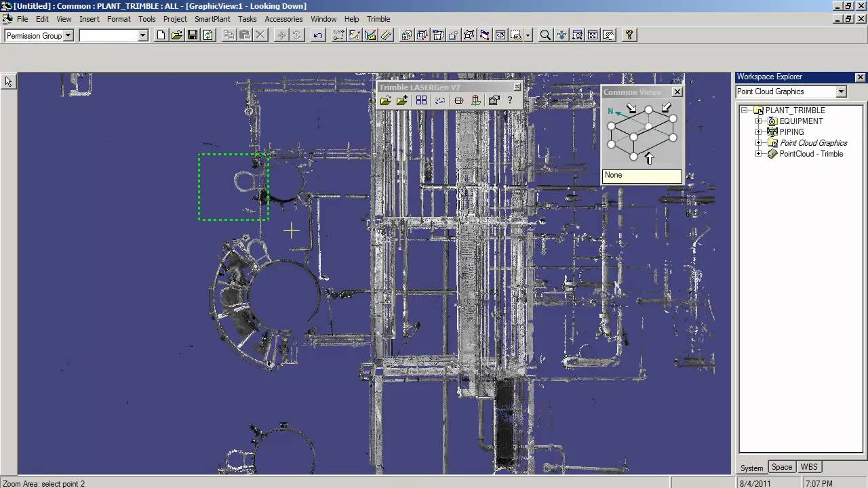Select the EQUIPMENT tree item
The width and height of the screenshot is (868, 488).
[x=801, y=121]
